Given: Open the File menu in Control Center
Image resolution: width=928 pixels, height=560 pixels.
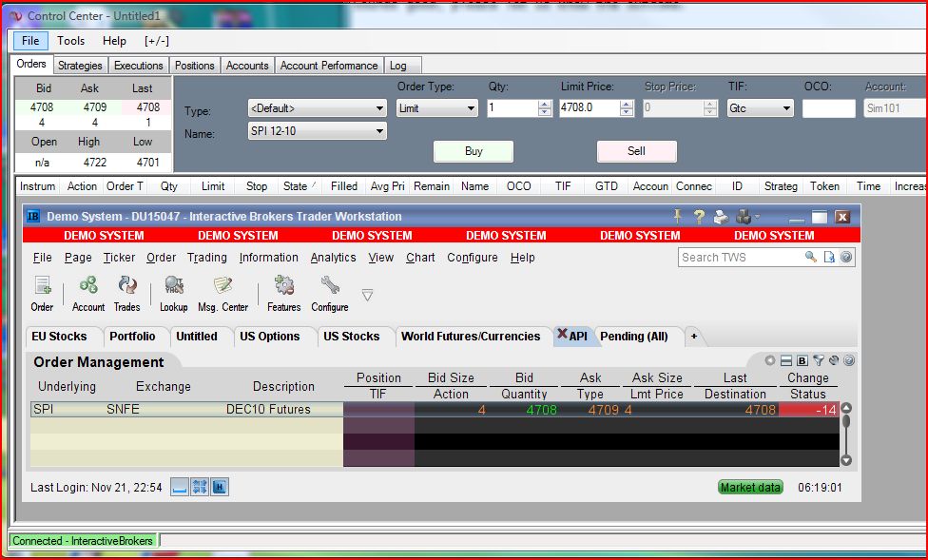Looking at the screenshot, I should 30,41.
